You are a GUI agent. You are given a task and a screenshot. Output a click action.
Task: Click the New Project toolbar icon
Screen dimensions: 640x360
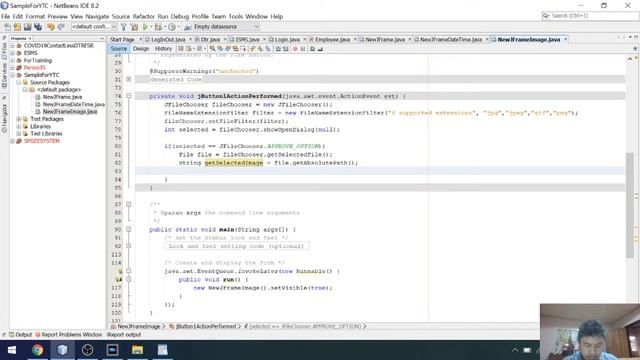click(17, 27)
